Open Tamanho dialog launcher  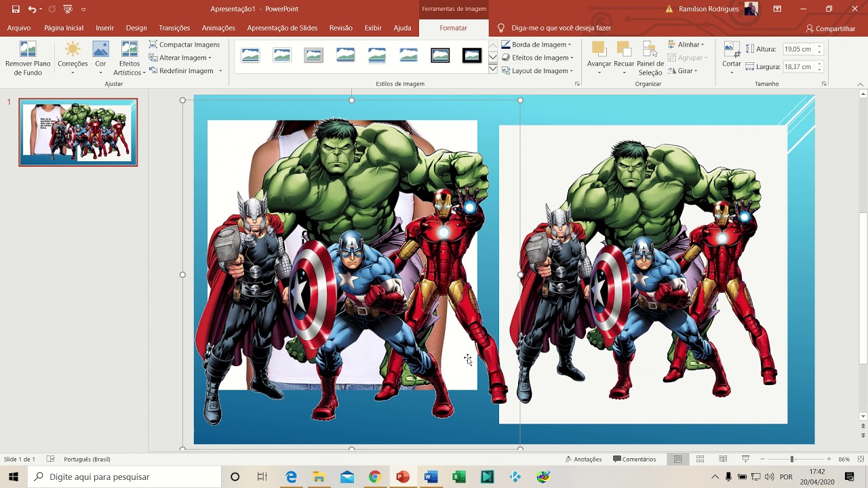pos(824,84)
